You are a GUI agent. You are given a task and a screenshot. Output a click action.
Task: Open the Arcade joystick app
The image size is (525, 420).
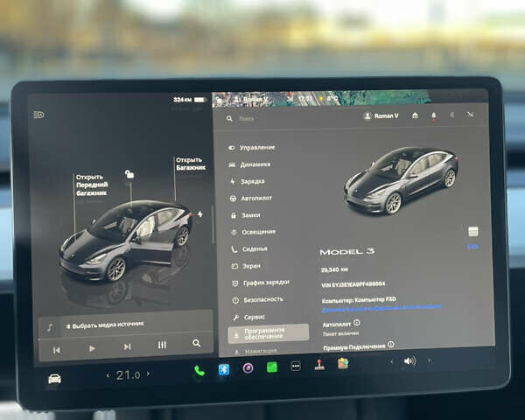click(319, 365)
